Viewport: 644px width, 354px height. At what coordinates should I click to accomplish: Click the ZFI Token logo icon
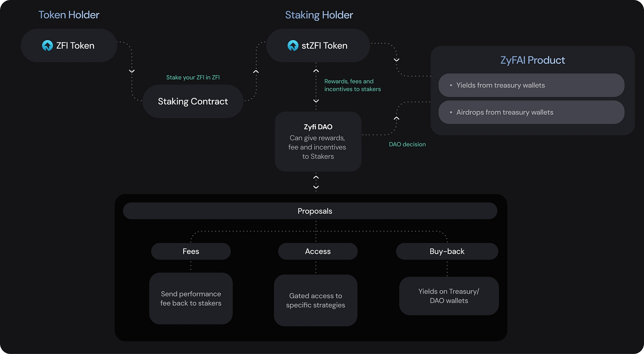click(x=47, y=46)
